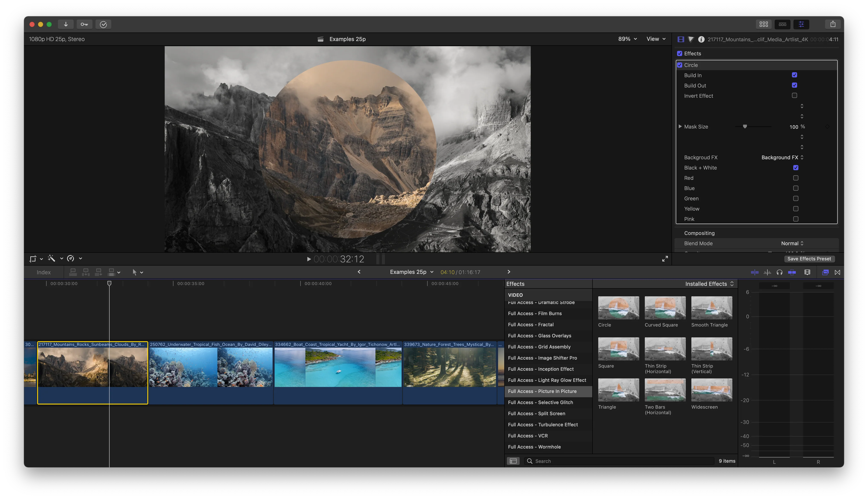The image size is (868, 499).
Task: Click Overwrite clip edit icon
Action: pyautogui.click(x=111, y=272)
